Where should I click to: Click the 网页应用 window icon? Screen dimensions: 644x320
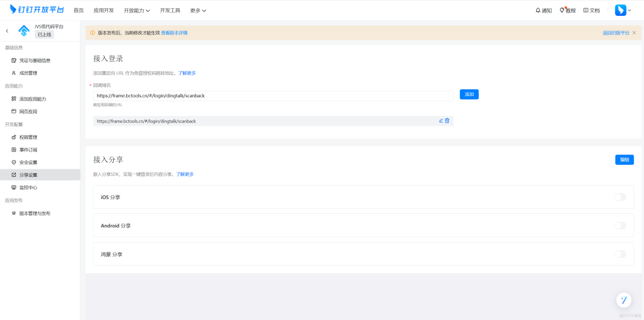pyautogui.click(x=14, y=112)
